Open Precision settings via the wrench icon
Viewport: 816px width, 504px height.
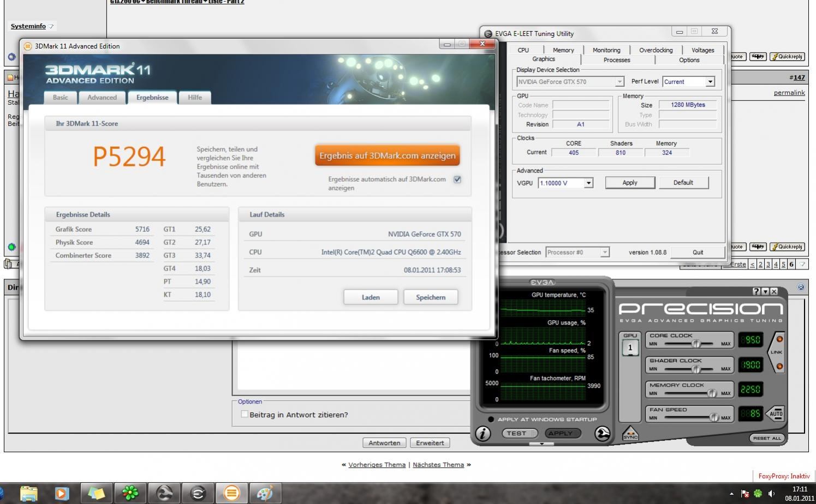click(x=602, y=434)
